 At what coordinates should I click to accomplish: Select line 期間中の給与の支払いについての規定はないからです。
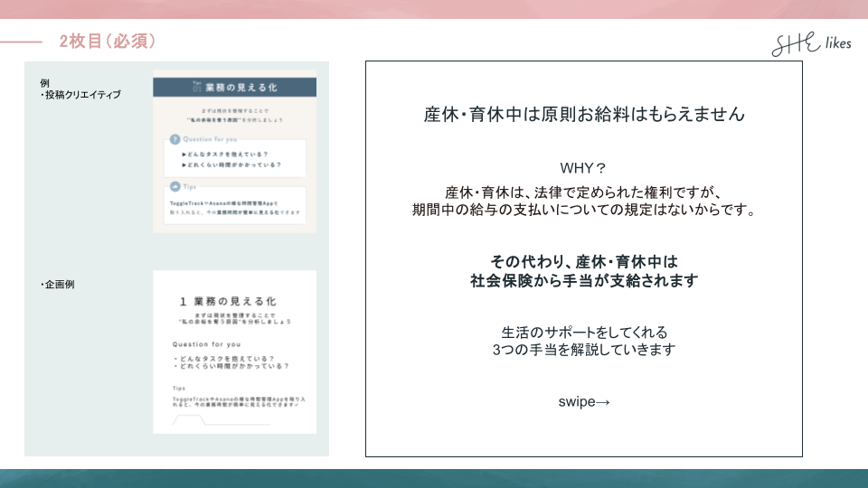point(583,210)
